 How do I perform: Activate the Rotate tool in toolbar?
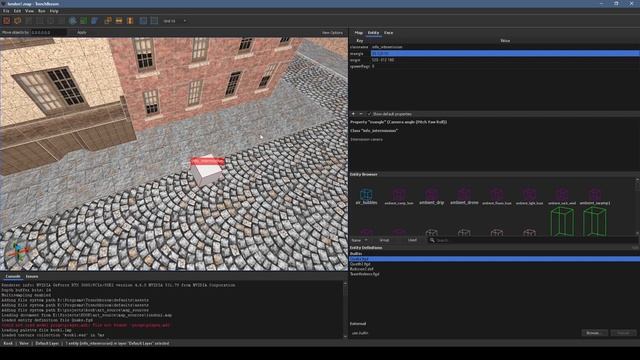[73, 21]
